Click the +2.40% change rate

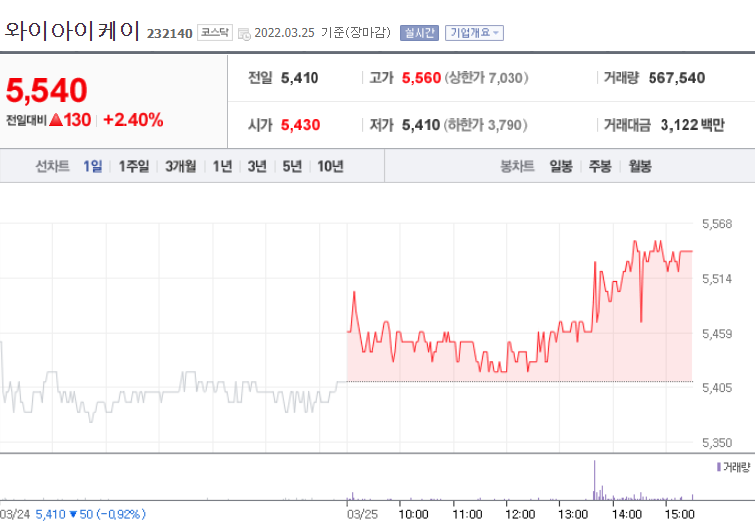(x=133, y=120)
